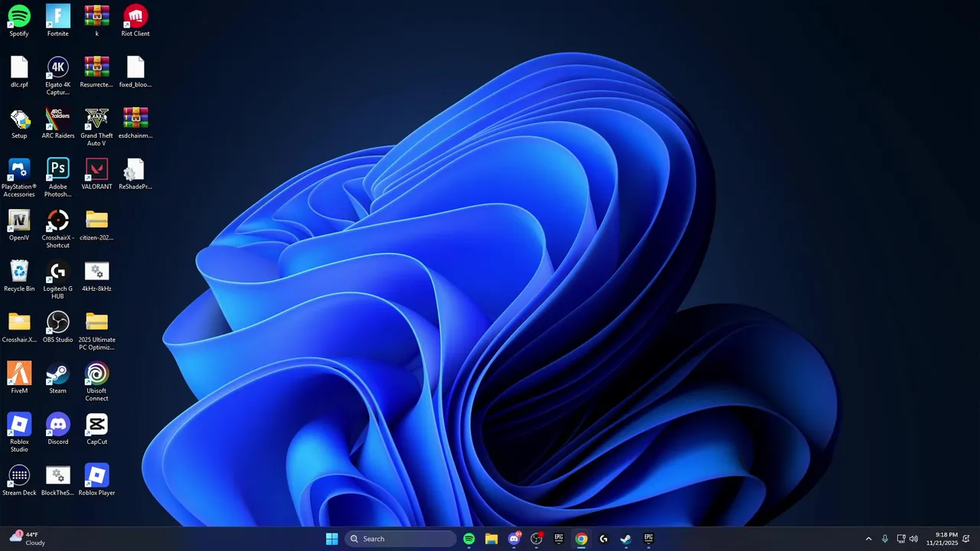Select the 2025 Ultimate PC Optimiz folder
This screenshot has width=980, height=551.
click(96, 331)
